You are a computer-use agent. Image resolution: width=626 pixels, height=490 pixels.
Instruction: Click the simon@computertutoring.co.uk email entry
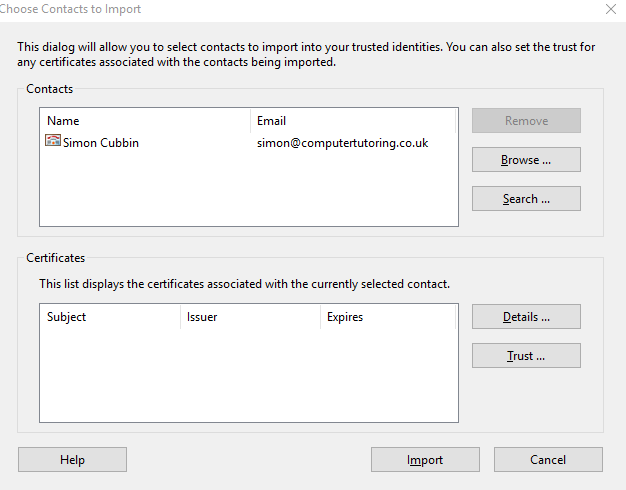[x=342, y=143]
